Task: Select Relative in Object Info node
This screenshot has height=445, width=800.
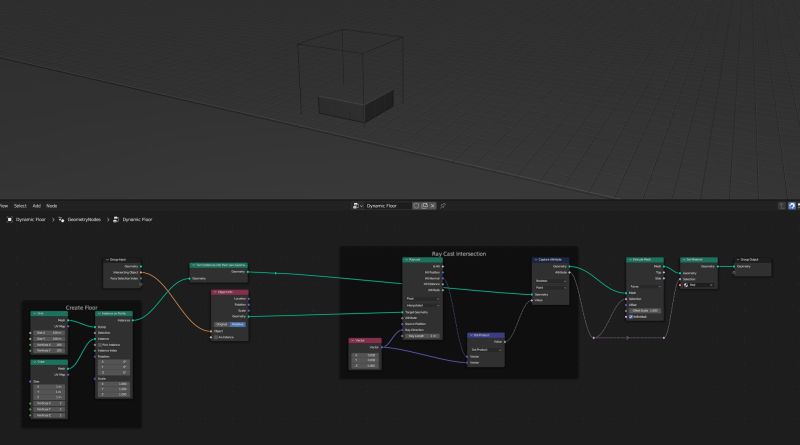Action: pos(238,325)
